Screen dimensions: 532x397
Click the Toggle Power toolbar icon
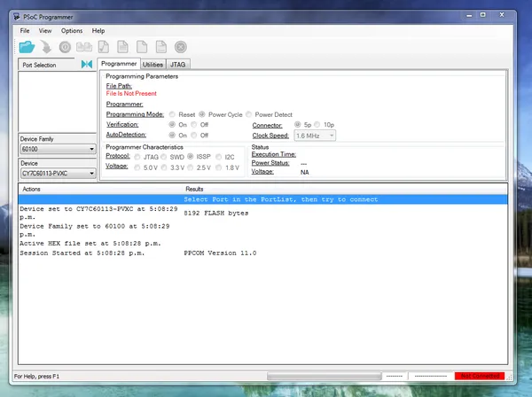click(x=65, y=47)
